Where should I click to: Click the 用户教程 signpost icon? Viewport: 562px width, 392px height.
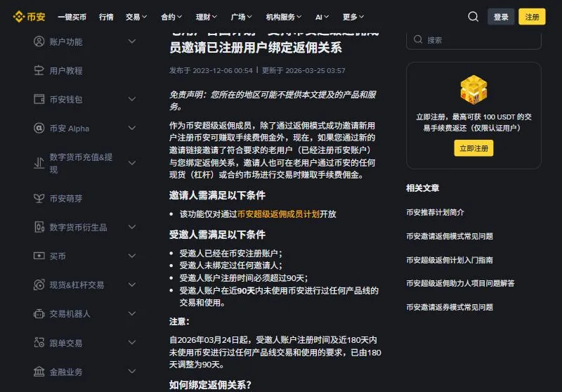(39, 70)
